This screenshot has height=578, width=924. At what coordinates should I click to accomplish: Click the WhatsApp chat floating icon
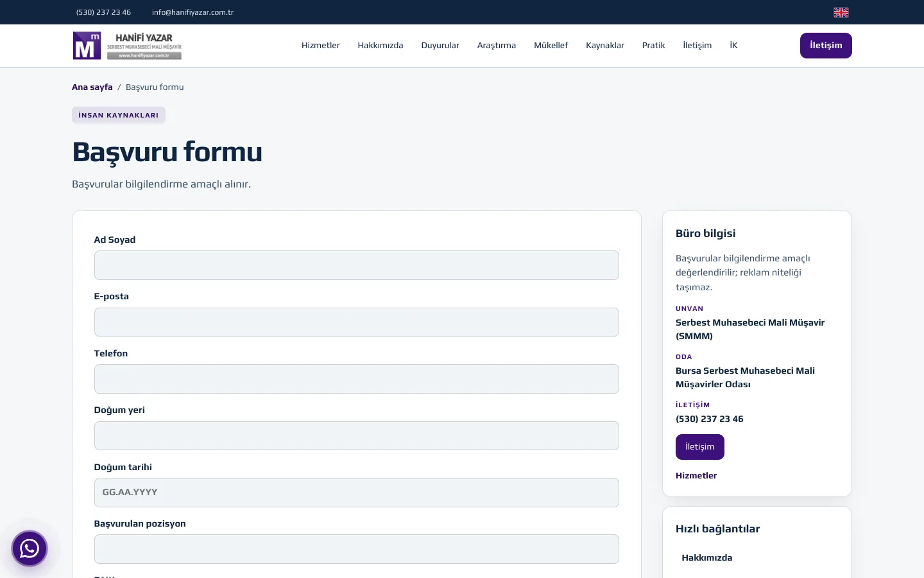[x=30, y=548]
